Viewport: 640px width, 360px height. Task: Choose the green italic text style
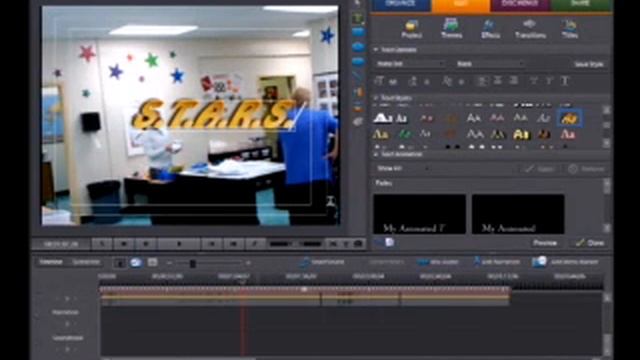coord(405,134)
